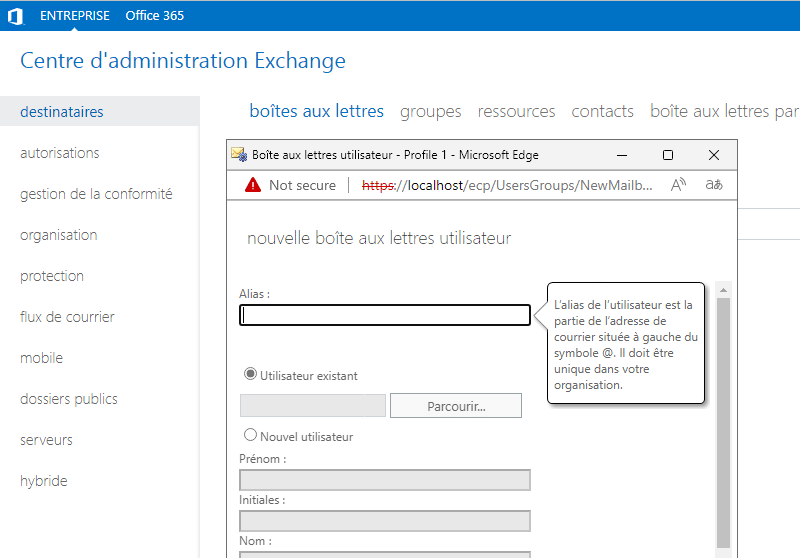Click the Parcourir button

tap(455, 406)
